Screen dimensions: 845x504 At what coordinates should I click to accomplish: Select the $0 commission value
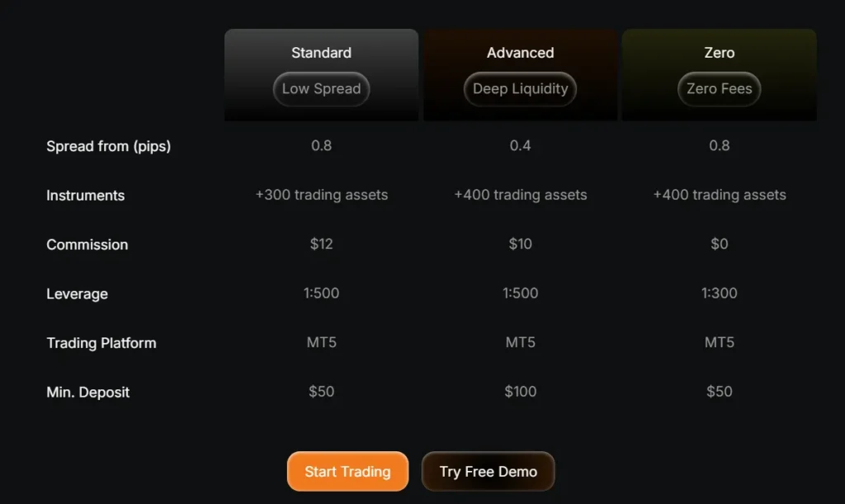[x=719, y=244]
